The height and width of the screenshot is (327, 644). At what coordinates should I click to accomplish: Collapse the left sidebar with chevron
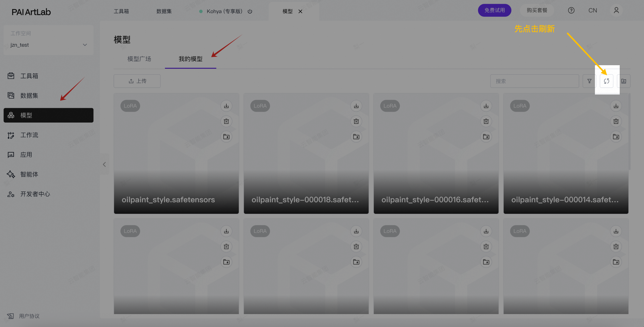[104, 165]
